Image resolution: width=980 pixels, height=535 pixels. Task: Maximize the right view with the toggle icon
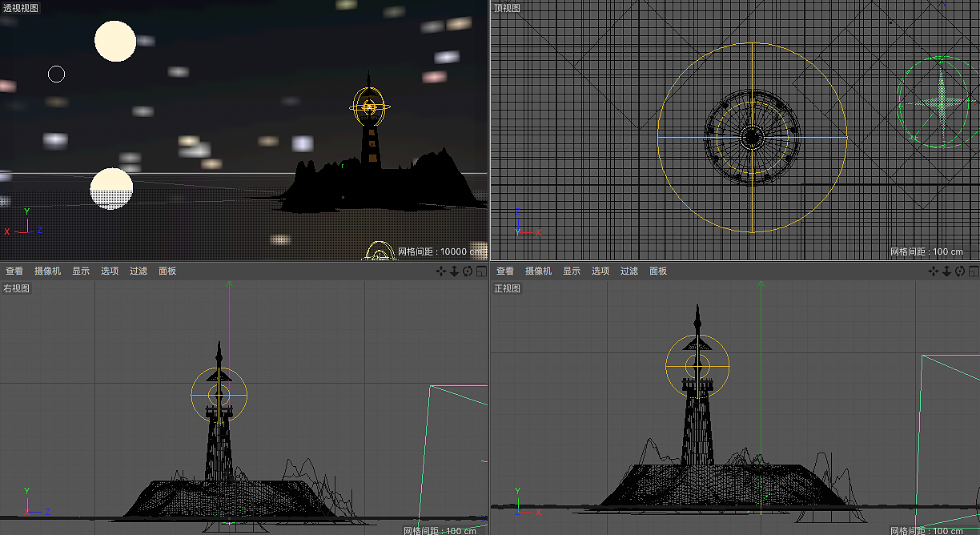click(481, 271)
